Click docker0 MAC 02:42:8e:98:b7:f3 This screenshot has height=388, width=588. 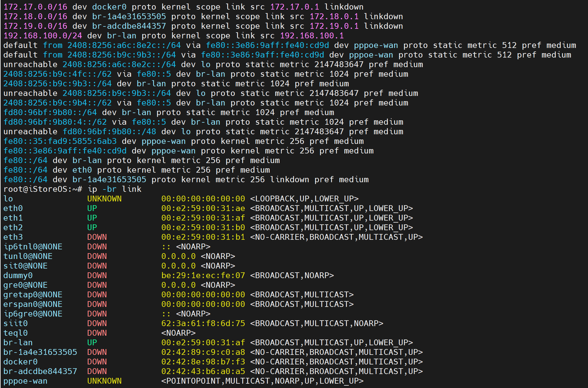(203, 362)
